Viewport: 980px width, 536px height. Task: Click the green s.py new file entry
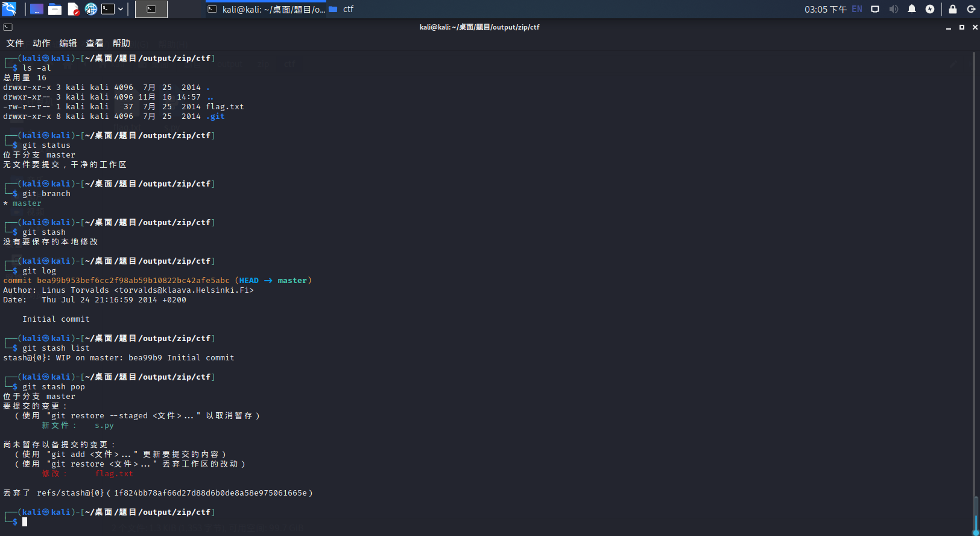pos(104,426)
